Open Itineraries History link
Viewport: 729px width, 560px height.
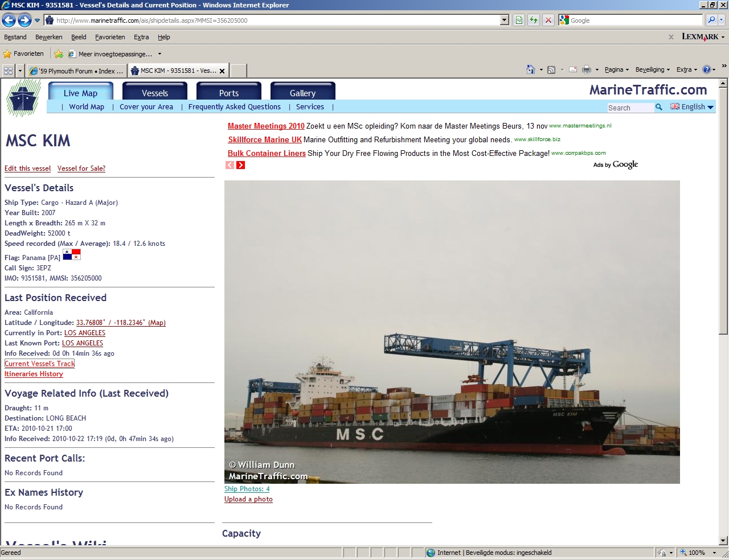click(34, 374)
